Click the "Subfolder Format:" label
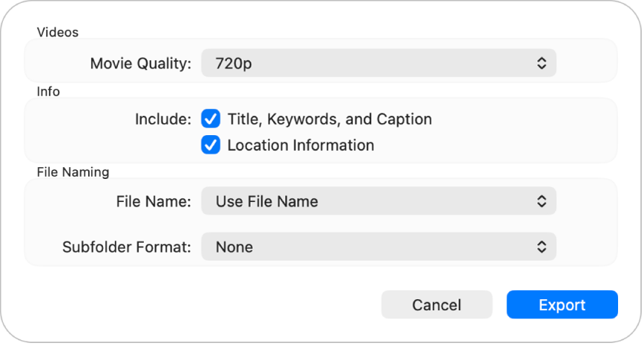This screenshot has width=644, height=346. (x=128, y=247)
